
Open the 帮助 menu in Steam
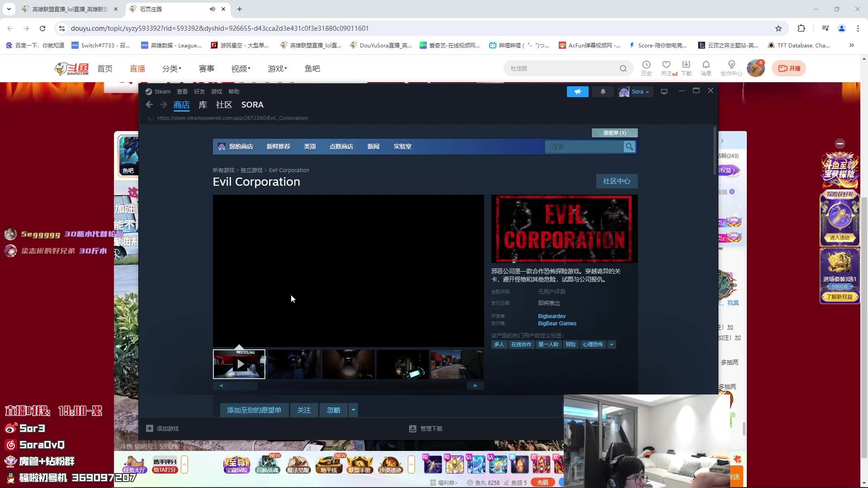(x=234, y=92)
